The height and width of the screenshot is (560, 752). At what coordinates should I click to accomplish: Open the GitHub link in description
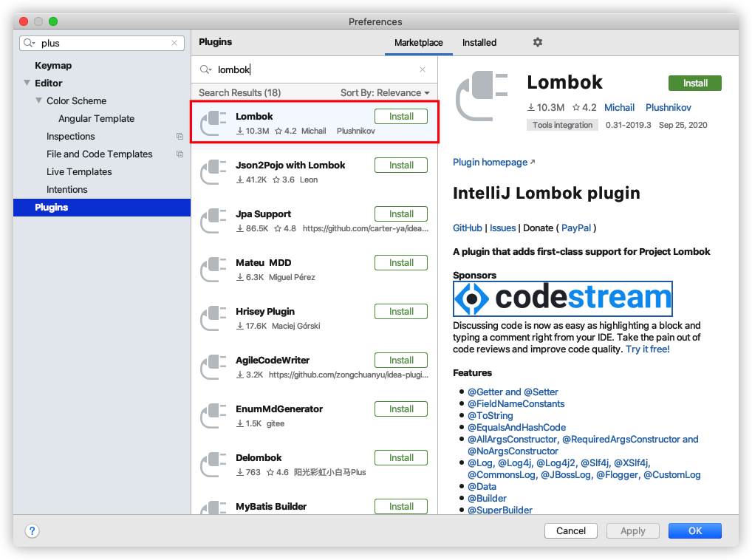click(467, 228)
